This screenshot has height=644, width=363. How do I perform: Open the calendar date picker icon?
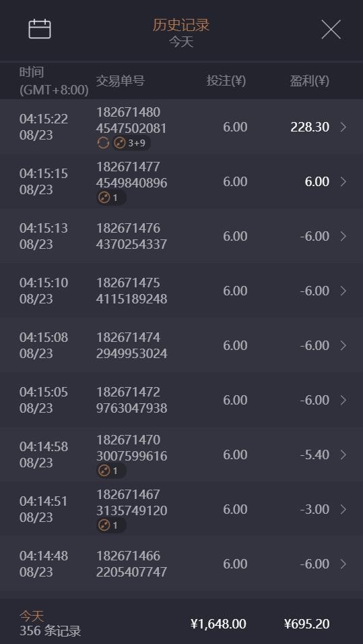coord(40,29)
